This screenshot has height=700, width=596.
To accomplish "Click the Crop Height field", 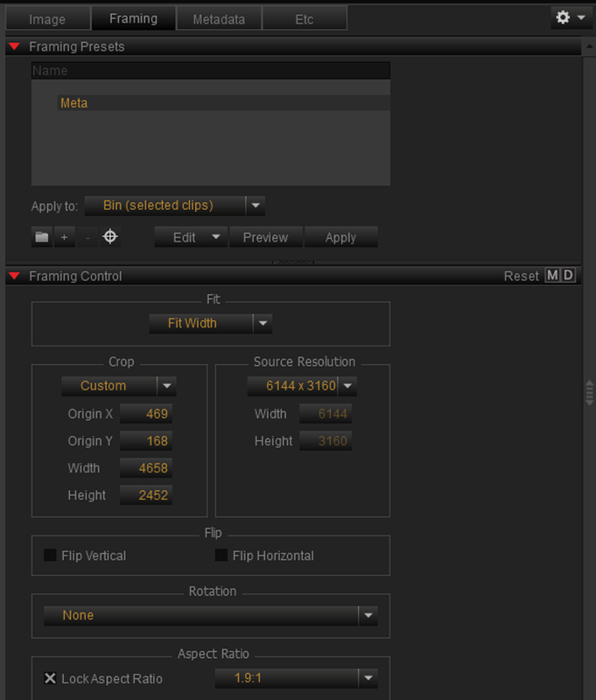I will pyautogui.click(x=146, y=495).
